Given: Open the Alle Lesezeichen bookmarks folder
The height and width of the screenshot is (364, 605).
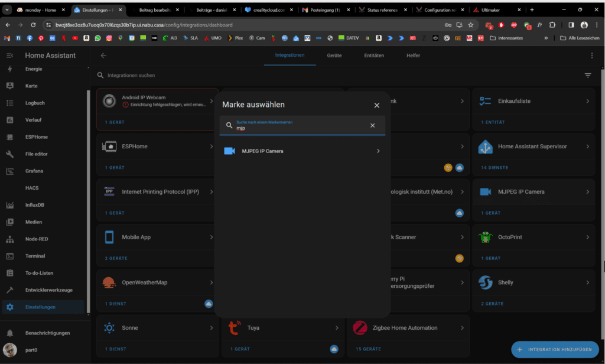Looking at the screenshot, I should point(580,38).
